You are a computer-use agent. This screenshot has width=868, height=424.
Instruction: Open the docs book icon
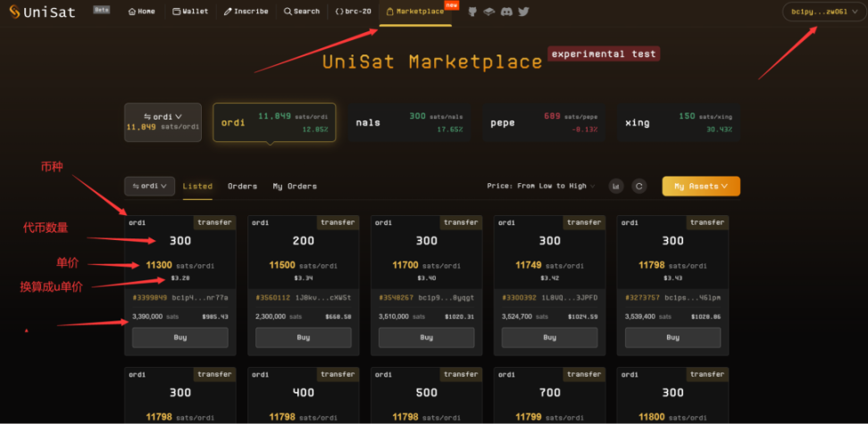[x=488, y=12]
